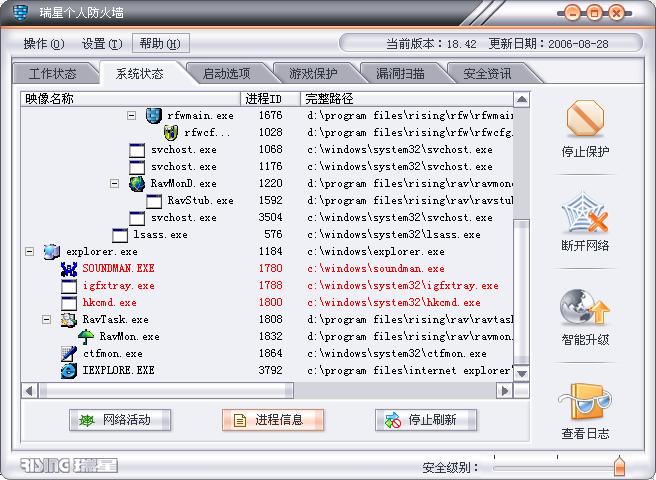Click the lsass.exe process icon

[x=120, y=235]
